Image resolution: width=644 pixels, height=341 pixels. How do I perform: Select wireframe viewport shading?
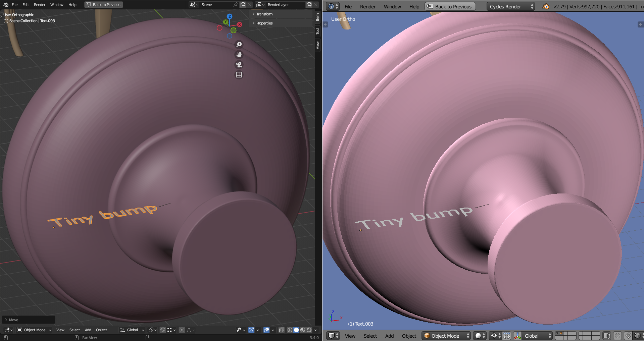coord(290,330)
